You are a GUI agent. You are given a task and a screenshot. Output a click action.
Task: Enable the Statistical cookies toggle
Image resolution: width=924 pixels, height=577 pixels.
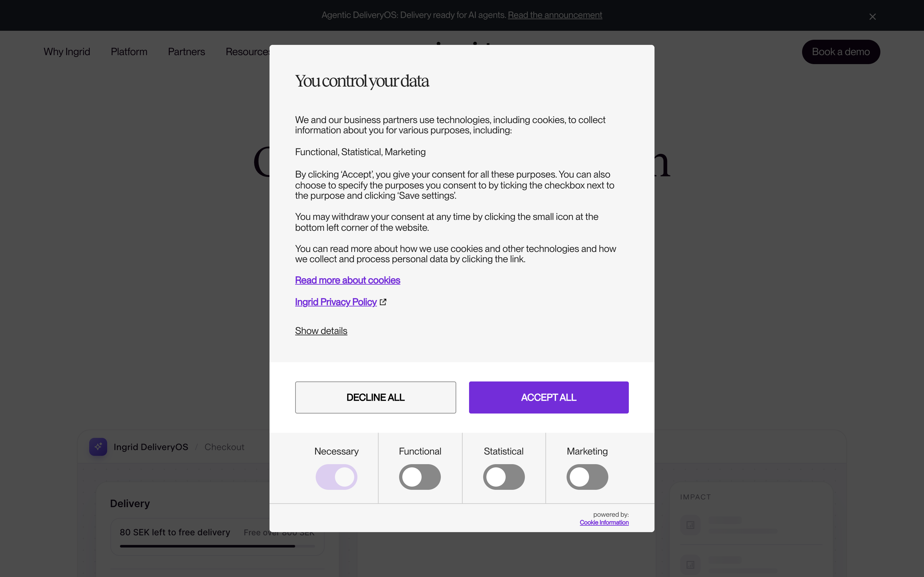[504, 477]
